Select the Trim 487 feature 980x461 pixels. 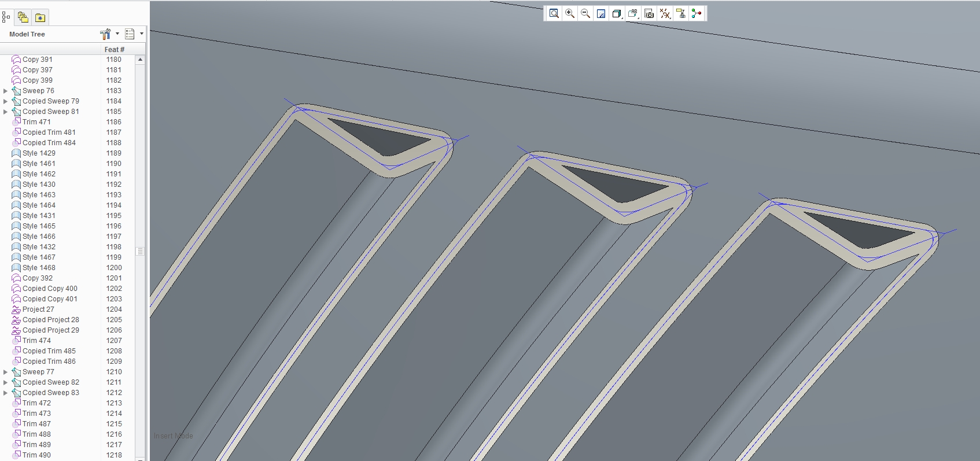click(x=36, y=424)
